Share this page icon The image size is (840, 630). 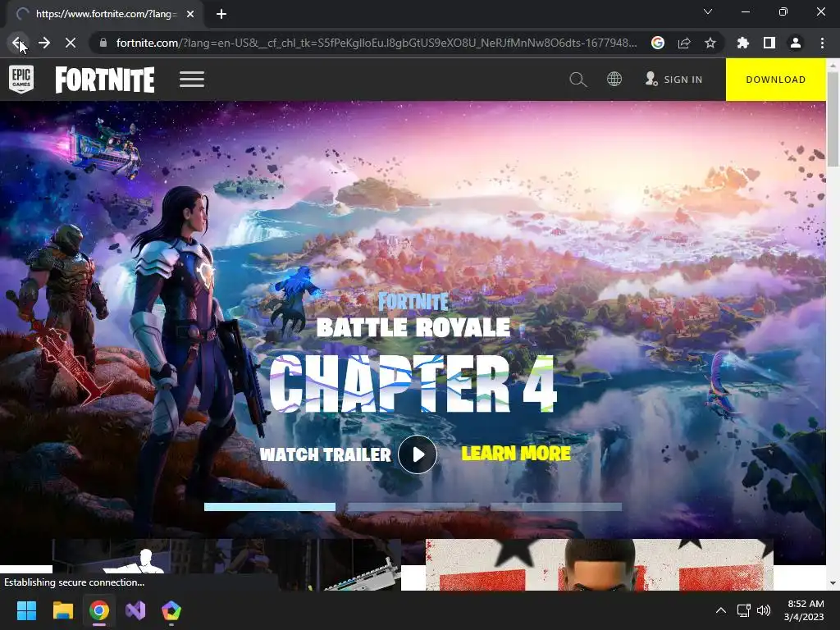(x=684, y=43)
